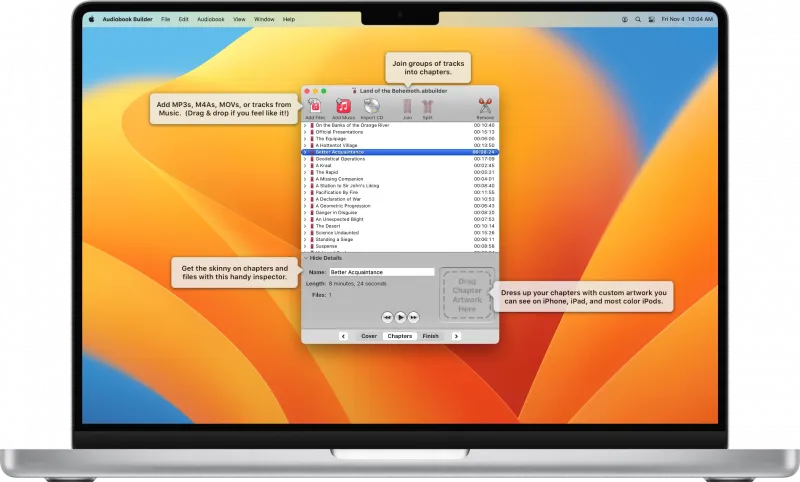This screenshot has width=800, height=482.
Task: Click the 00:10:40 duration value
Action: (484, 125)
